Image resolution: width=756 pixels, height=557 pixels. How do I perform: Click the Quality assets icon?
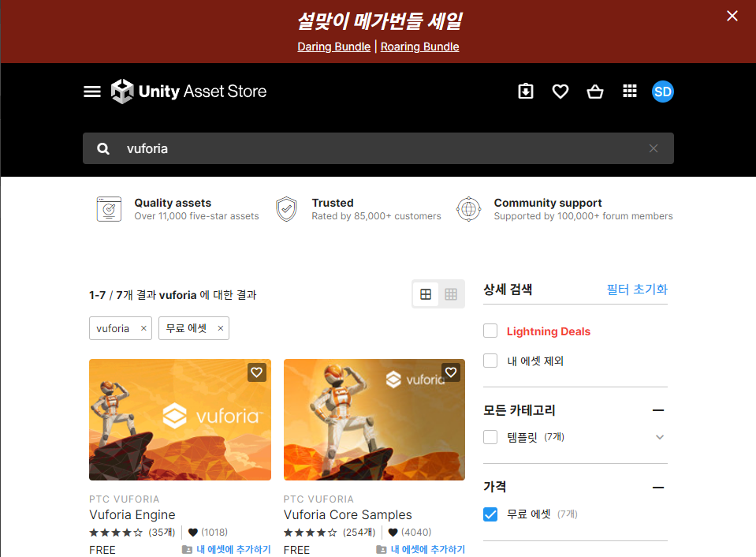point(109,209)
